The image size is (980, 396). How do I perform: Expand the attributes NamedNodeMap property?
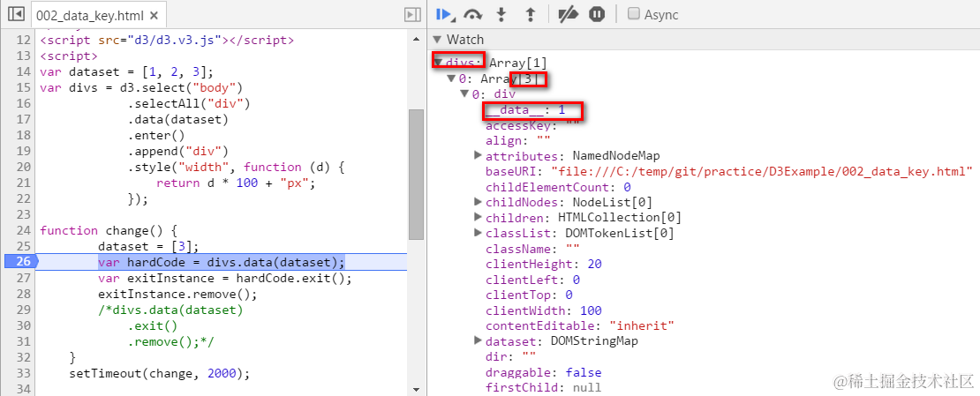pos(479,155)
